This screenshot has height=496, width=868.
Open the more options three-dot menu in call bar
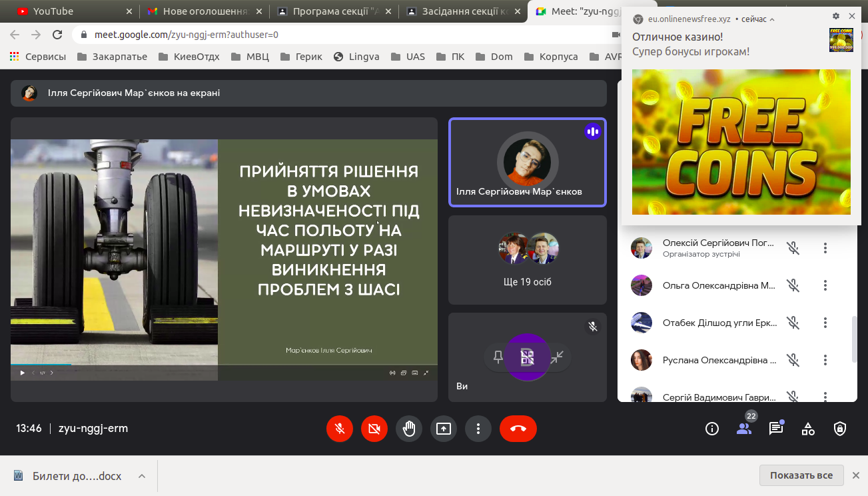point(478,429)
